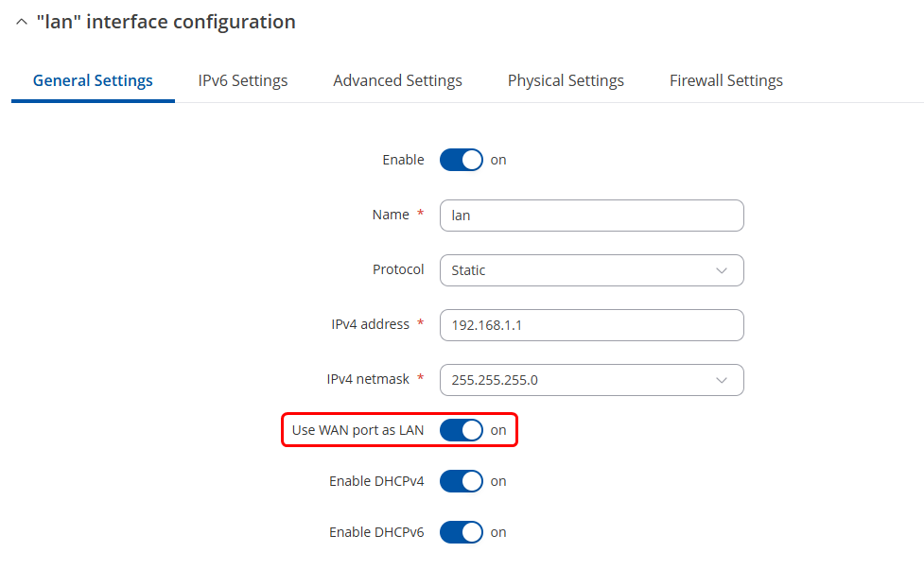924x587 pixels.
Task: Click the "lan" interface configuration heading
Action: pos(166,22)
